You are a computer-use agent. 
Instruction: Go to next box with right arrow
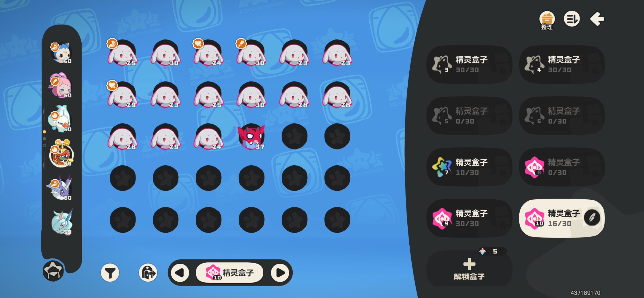280,272
